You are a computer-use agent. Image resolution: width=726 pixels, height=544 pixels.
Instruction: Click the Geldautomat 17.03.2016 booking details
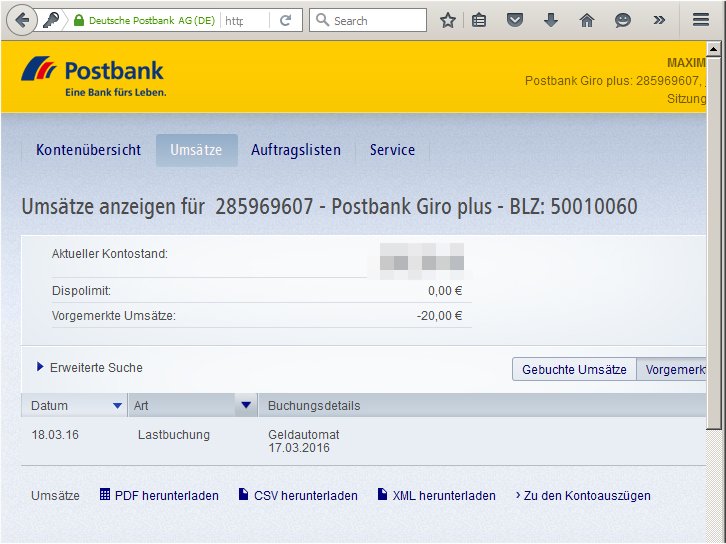coord(304,441)
